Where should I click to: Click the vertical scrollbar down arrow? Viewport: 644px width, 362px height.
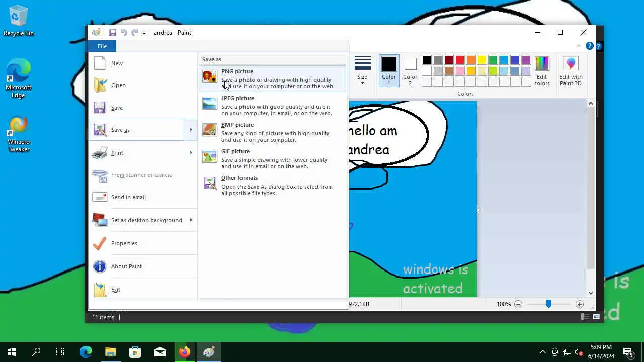coord(591,293)
